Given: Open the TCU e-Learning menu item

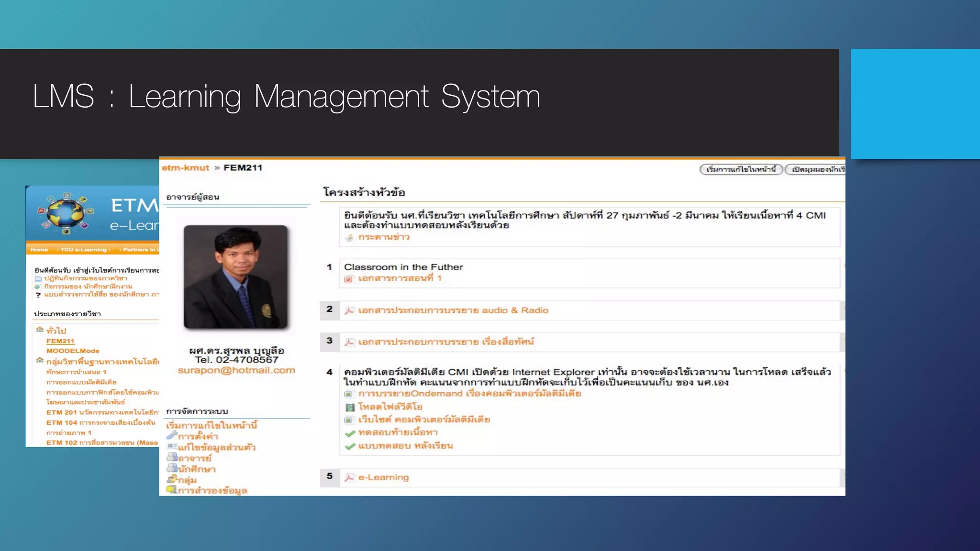Looking at the screenshot, I should pyautogui.click(x=85, y=250).
